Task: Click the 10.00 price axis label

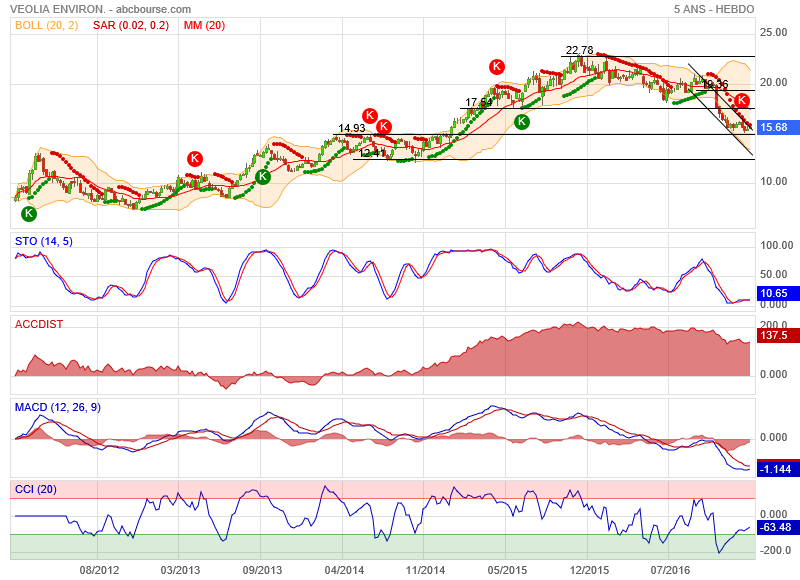Action: pos(773,182)
